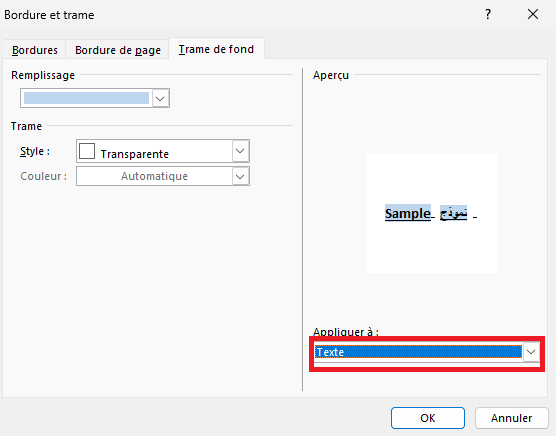The width and height of the screenshot is (556, 436).
Task: Confirm with the OK button
Action: (x=428, y=418)
